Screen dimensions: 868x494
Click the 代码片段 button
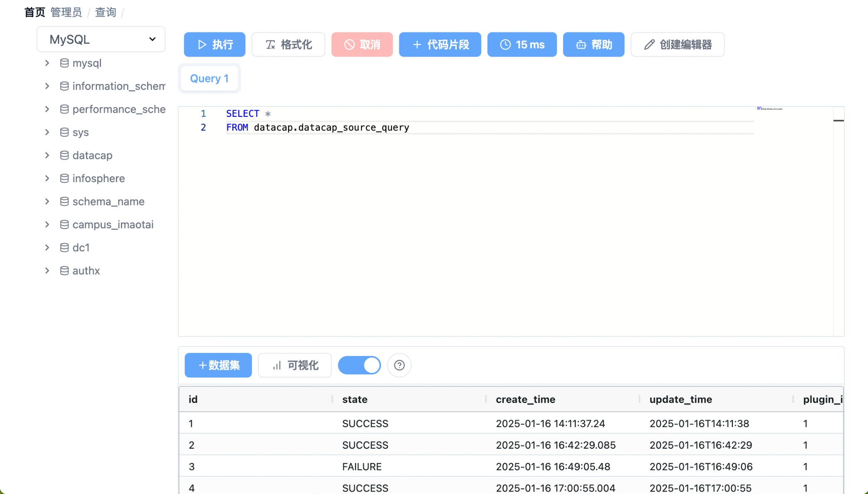coord(440,44)
